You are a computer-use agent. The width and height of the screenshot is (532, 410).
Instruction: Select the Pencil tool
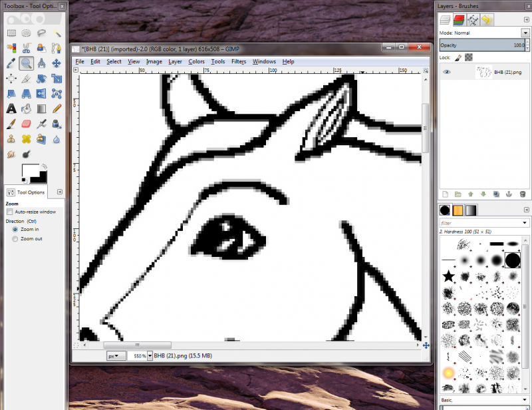point(57,108)
